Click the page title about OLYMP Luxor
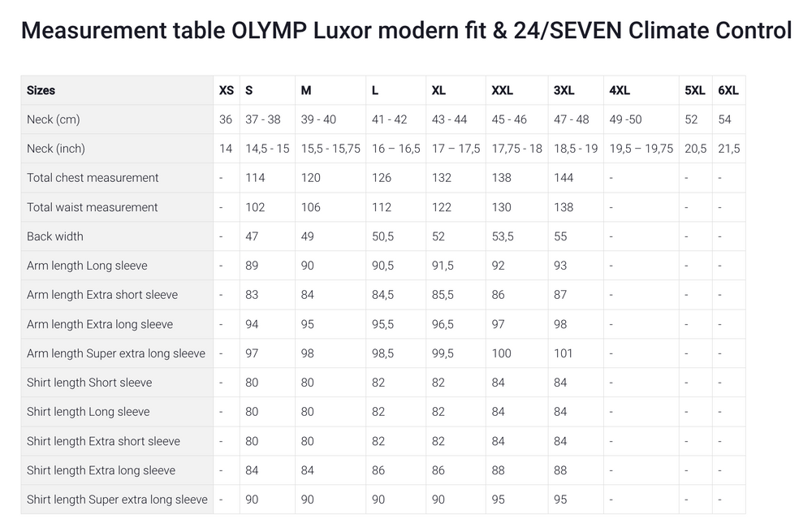This screenshot has width=812, height=528. click(406, 31)
